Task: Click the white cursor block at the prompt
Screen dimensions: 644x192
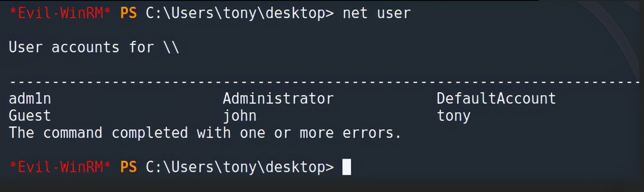Action: (346, 167)
